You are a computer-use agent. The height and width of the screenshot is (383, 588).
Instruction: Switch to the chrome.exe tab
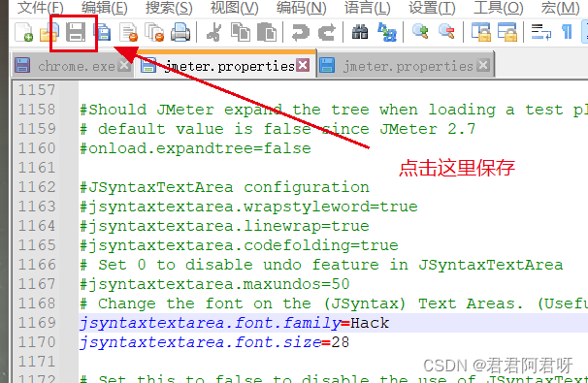tap(73, 66)
